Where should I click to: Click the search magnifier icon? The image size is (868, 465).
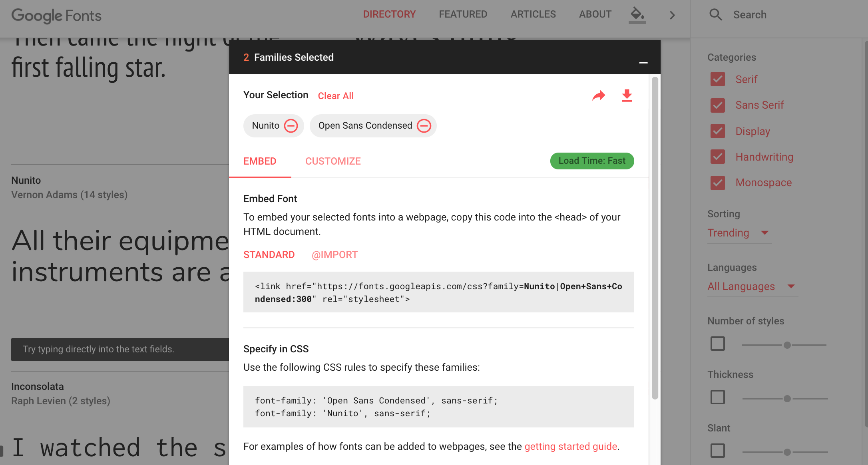[x=715, y=15]
